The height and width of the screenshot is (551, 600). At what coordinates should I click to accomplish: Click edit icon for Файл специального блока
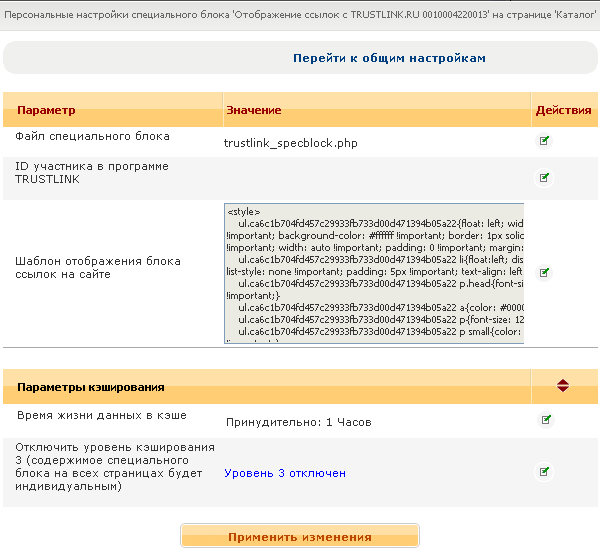[545, 141]
